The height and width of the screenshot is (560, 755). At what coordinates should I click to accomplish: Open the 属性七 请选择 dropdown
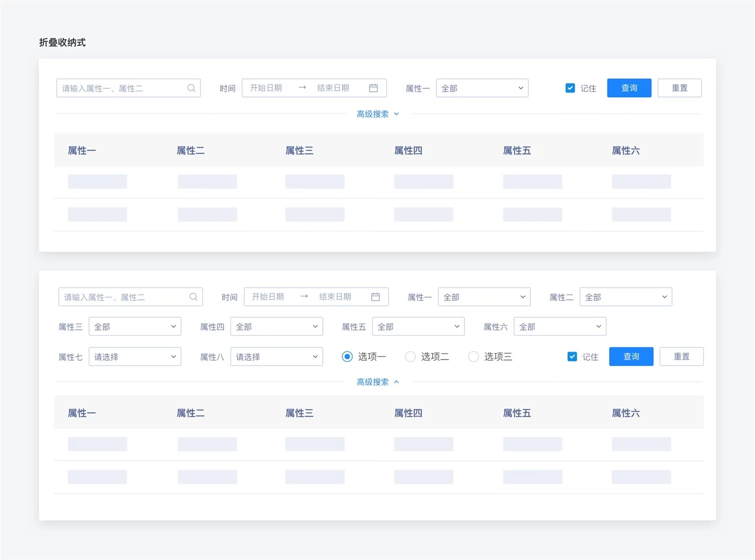click(135, 357)
